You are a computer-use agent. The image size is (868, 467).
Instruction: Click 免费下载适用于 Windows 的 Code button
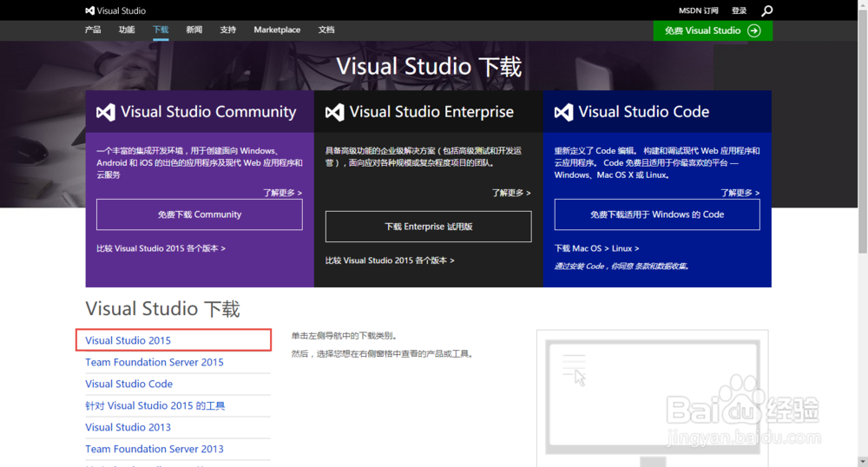(657, 214)
